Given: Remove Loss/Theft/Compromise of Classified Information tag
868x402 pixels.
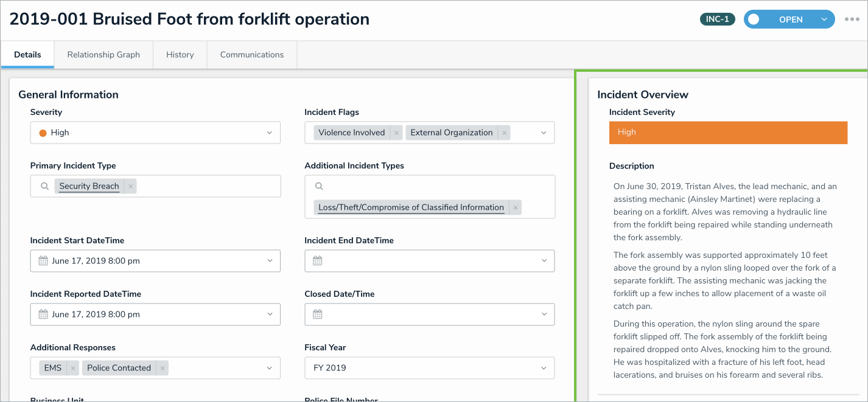Looking at the screenshot, I should tap(516, 207).
